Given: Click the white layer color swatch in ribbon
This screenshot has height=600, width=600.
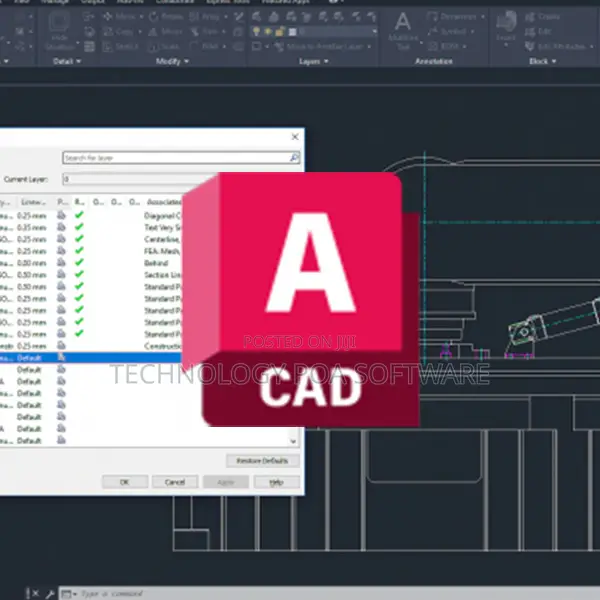Looking at the screenshot, I should pos(292,32).
